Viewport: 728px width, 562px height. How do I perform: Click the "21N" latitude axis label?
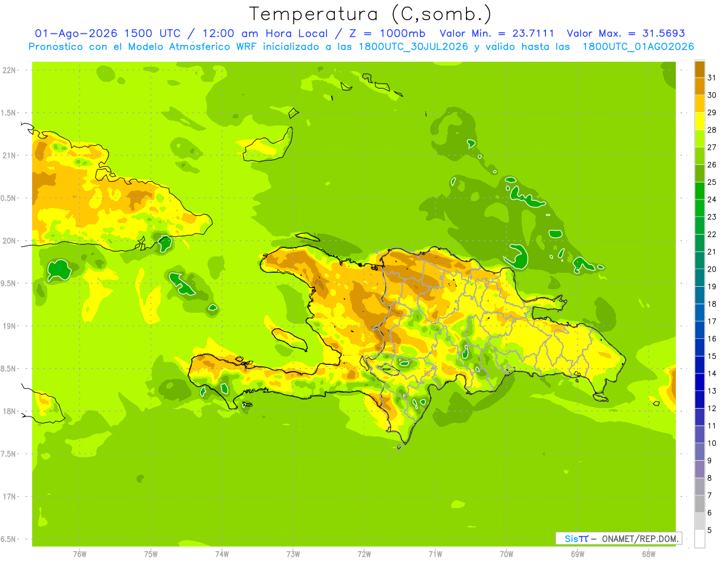pyautogui.click(x=9, y=155)
